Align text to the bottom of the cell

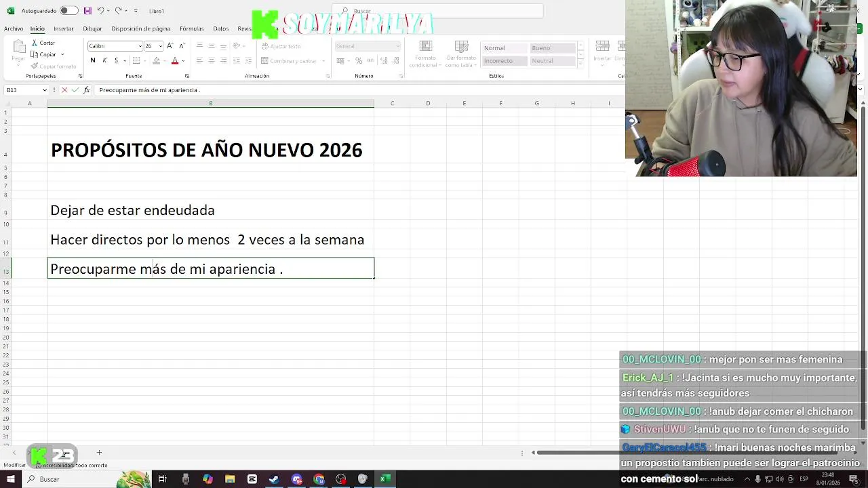point(223,46)
